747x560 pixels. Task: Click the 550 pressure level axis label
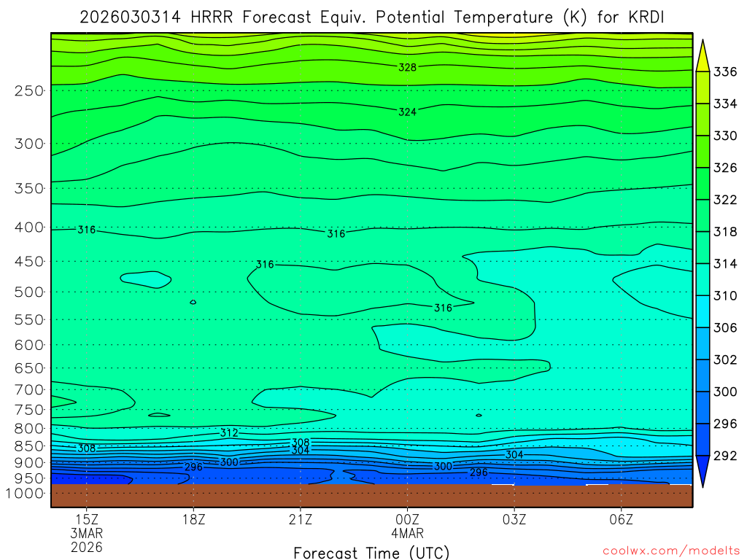coord(29,319)
